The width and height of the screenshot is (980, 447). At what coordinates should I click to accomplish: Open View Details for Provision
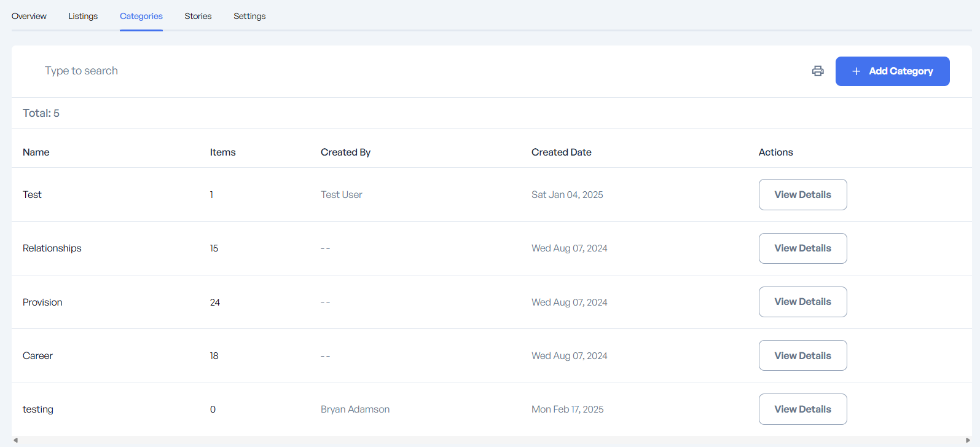click(802, 302)
